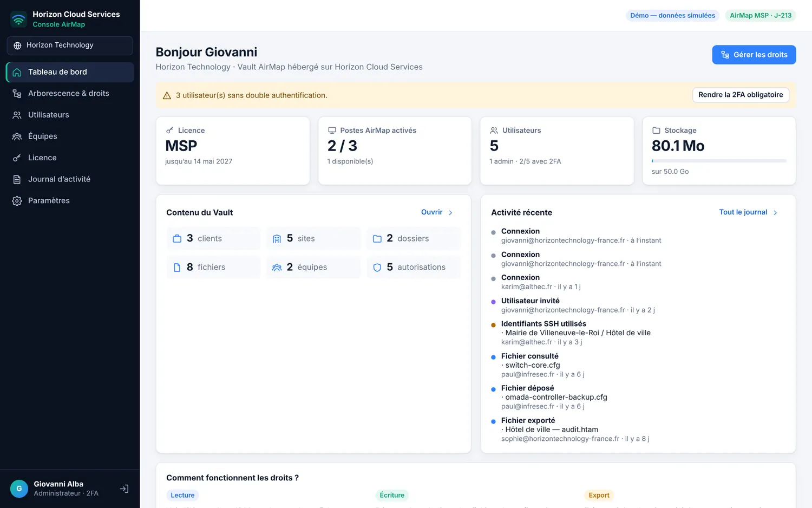Click the logout icon beside Giovanni Alba

tap(124, 489)
